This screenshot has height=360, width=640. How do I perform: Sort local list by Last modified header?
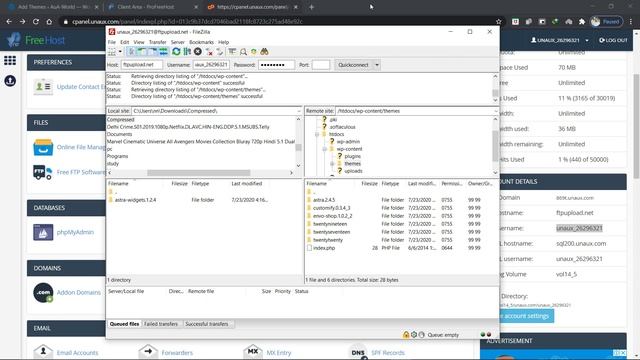(247, 184)
